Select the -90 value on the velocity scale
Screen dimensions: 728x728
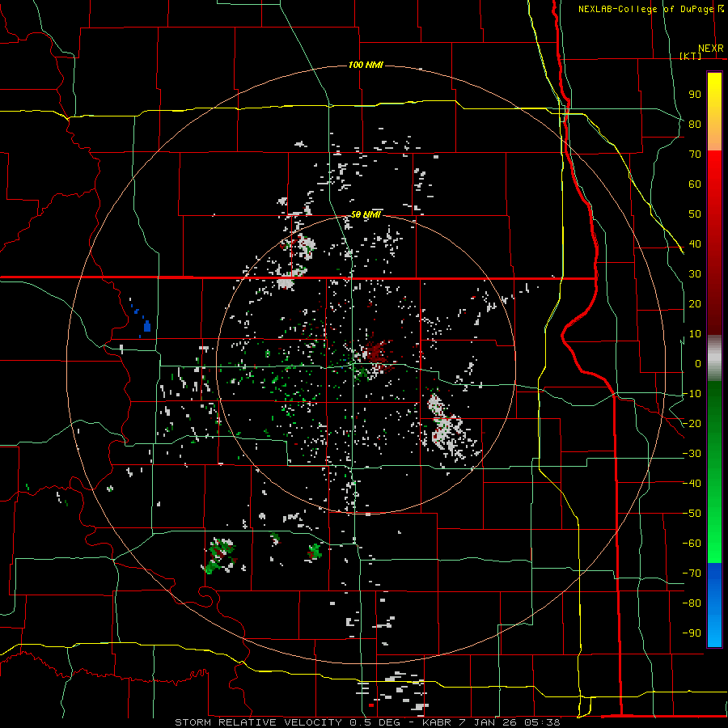(692, 633)
